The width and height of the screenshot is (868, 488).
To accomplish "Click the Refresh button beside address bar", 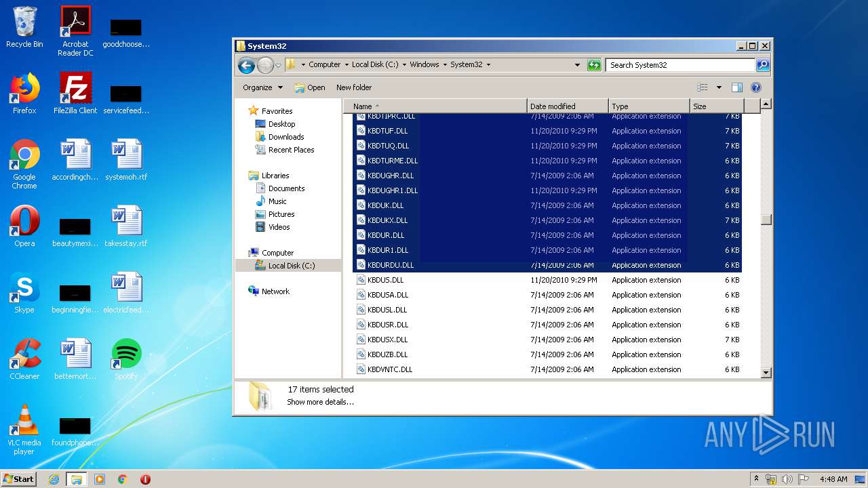I will (x=594, y=65).
